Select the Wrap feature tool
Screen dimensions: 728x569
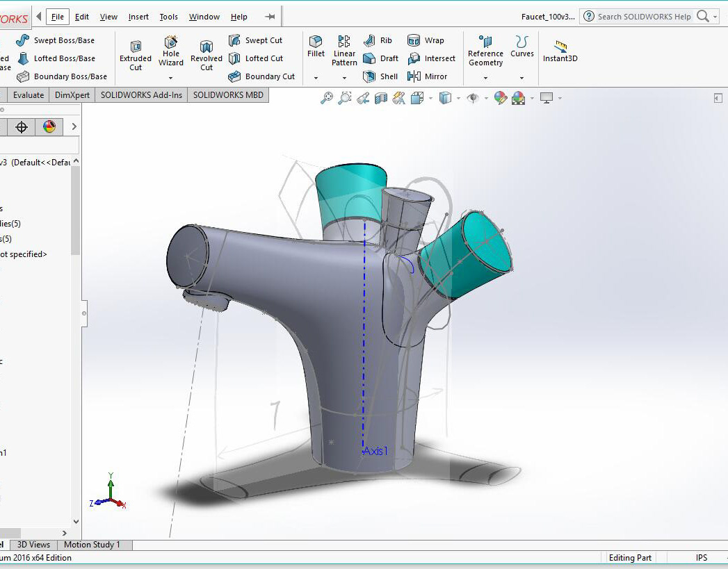coord(426,40)
